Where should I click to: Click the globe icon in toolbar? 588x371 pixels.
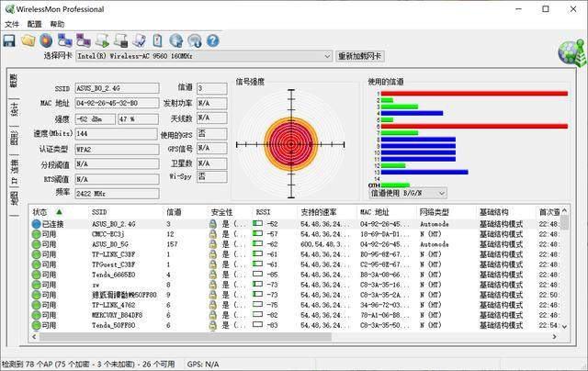point(175,40)
